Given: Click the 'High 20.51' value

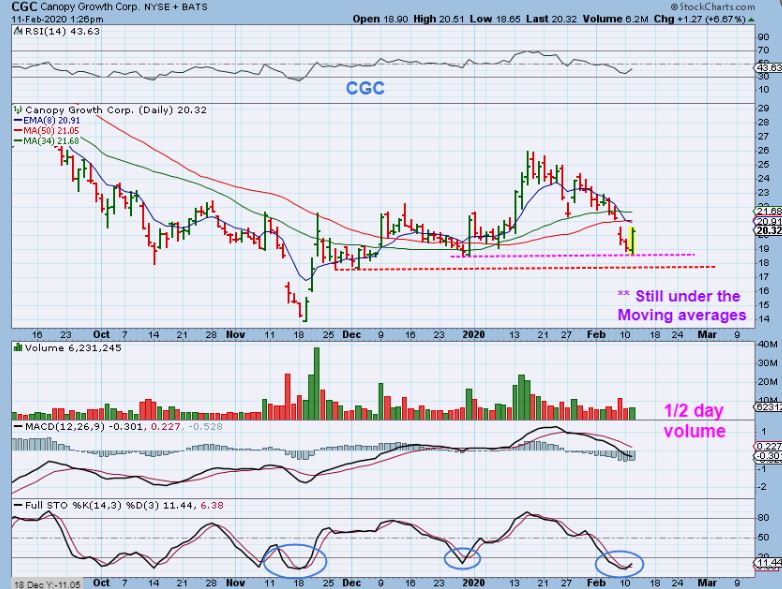Looking at the screenshot, I should click(x=439, y=19).
